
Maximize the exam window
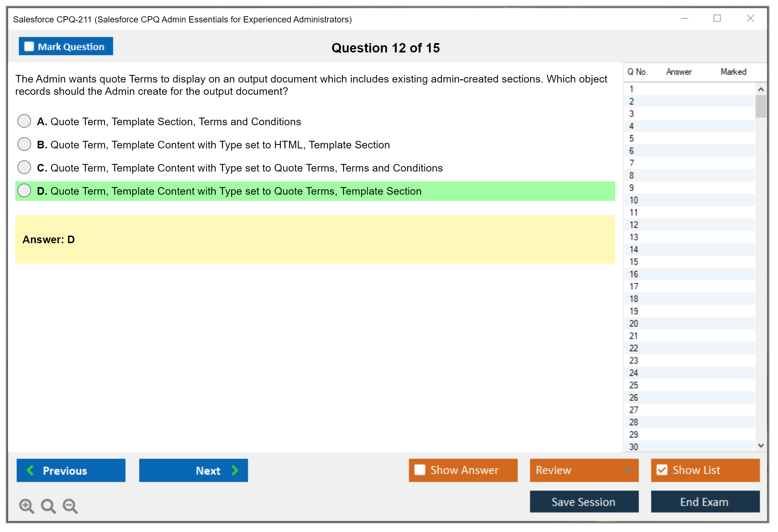[x=717, y=18]
